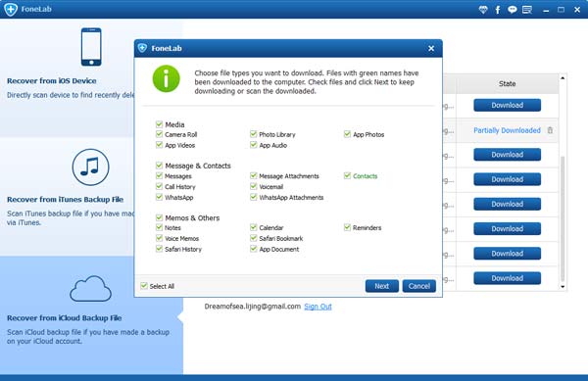
Task: Click the Partially Downloaded link
Action: point(507,130)
